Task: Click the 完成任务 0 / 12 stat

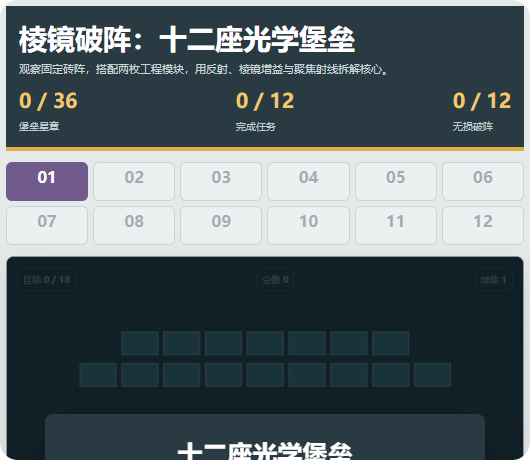Action: 265,111
